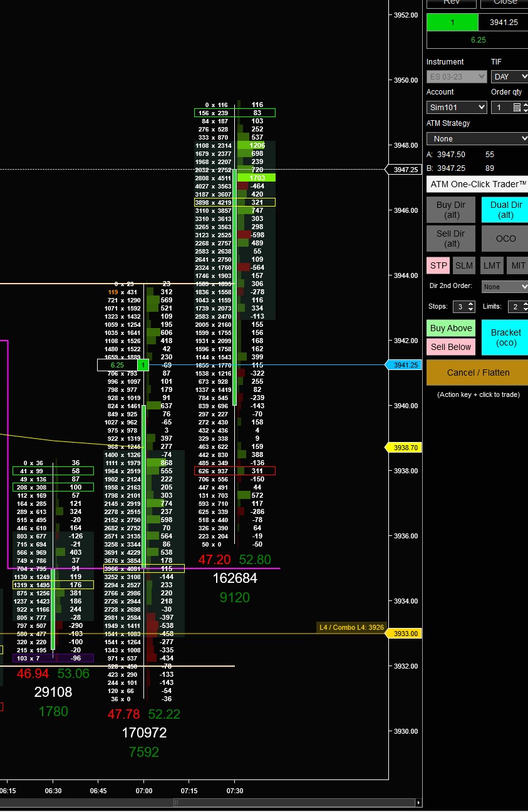Click the average position price 3941.25 in panel
Screen dimensions: 528x812
pyautogui.click(x=503, y=23)
